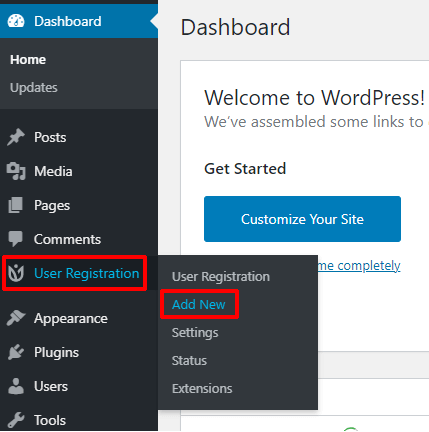Click the User Registration plugin logo icon
The image size is (429, 432).
pos(16,273)
